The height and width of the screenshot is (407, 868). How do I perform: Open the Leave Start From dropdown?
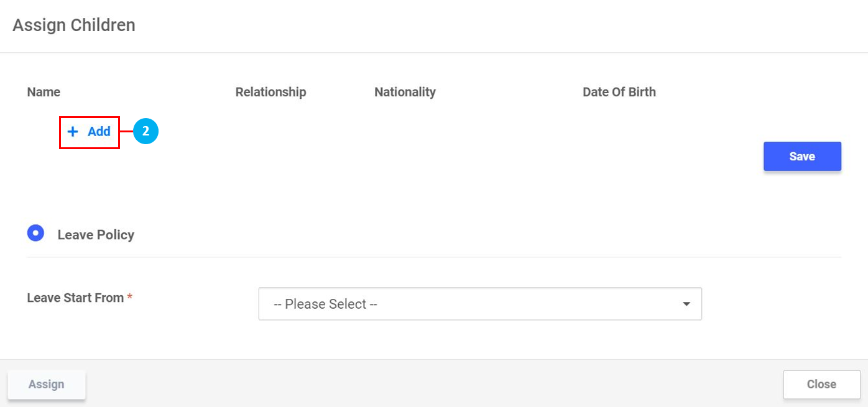479,304
